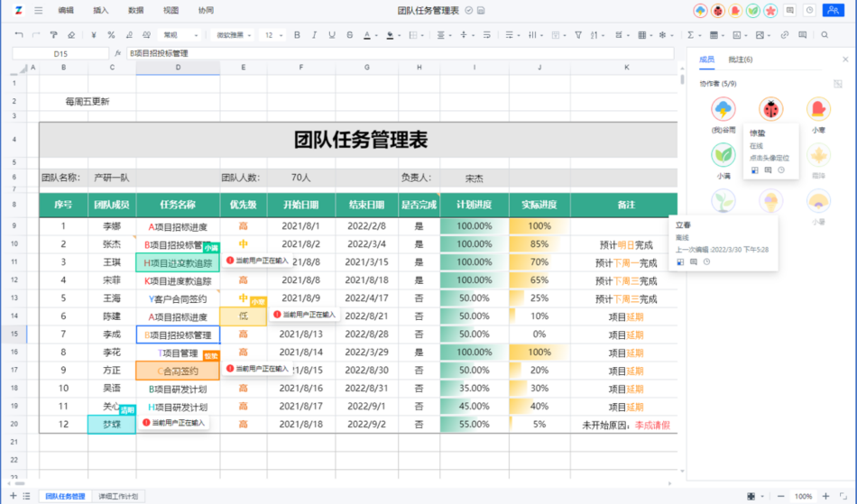The height and width of the screenshot is (504, 857).
Task: Click the formula bar input
Action: [x=400, y=53]
